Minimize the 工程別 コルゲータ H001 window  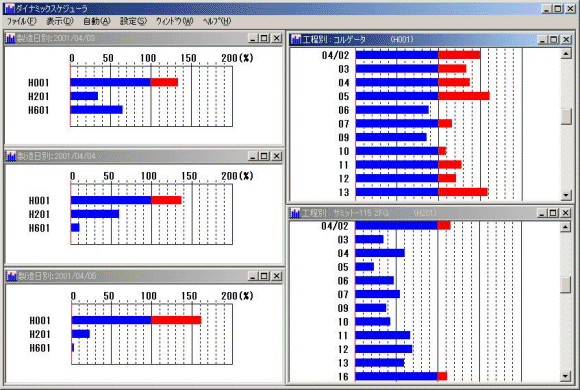[542, 39]
